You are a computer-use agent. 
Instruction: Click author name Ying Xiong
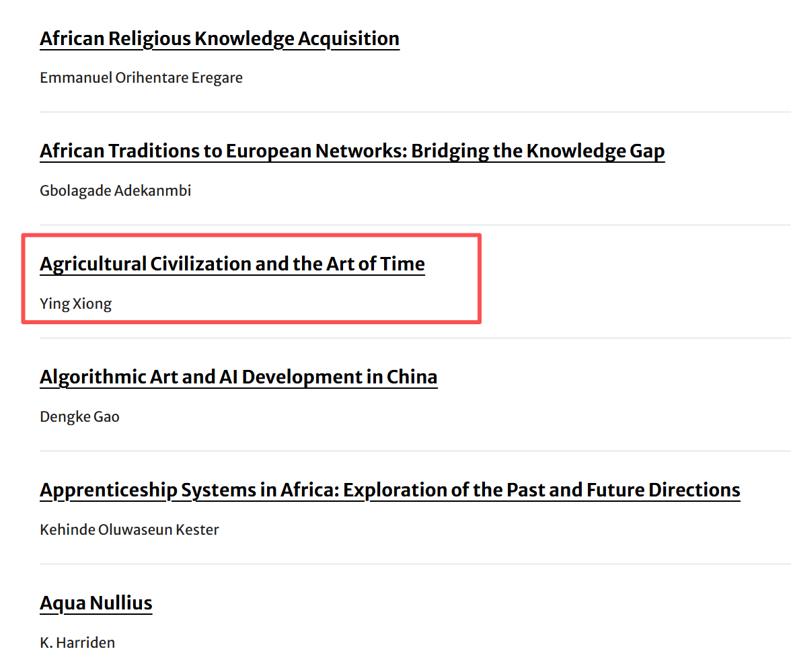[76, 304]
